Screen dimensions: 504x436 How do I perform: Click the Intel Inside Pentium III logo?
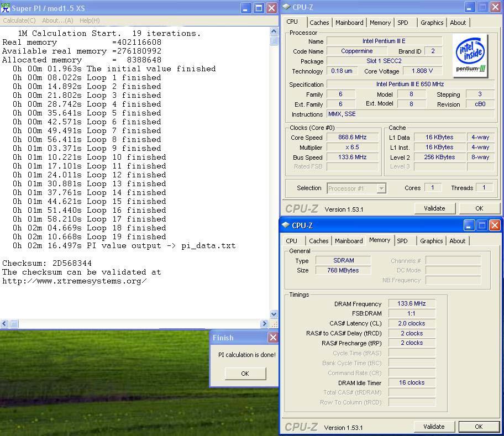tap(470, 56)
